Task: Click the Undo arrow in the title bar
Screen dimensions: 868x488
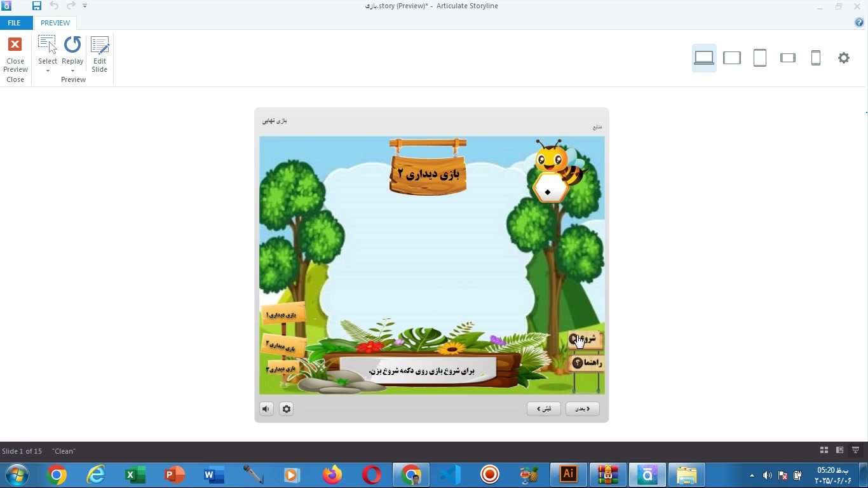Action: point(54,6)
